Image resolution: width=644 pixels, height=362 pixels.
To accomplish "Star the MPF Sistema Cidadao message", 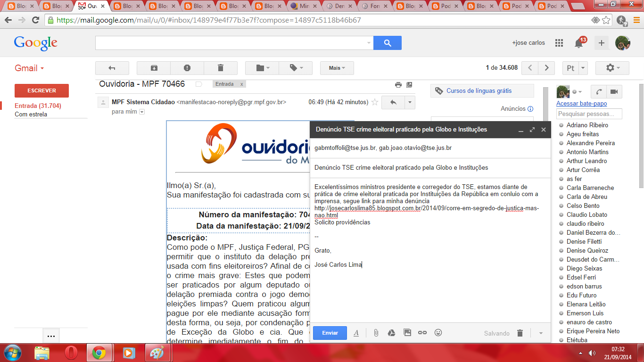I will click(375, 102).
